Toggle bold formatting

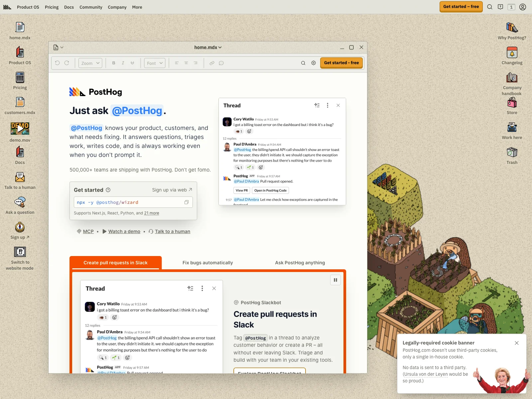[114, 63]
